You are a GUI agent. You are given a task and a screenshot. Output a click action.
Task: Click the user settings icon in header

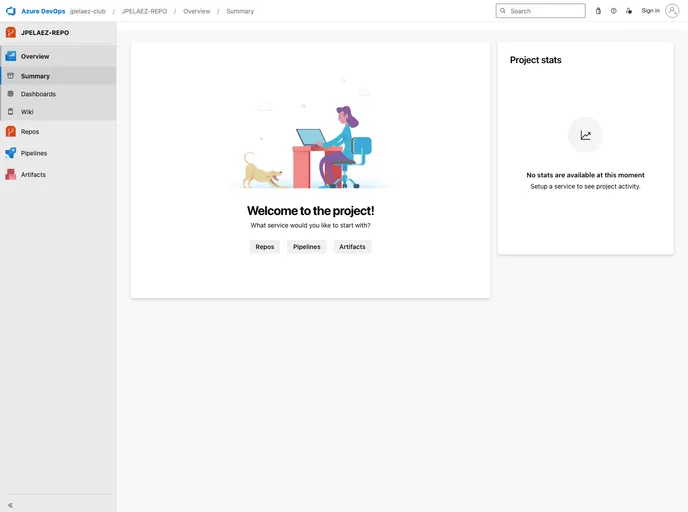[x=629, y=11]
